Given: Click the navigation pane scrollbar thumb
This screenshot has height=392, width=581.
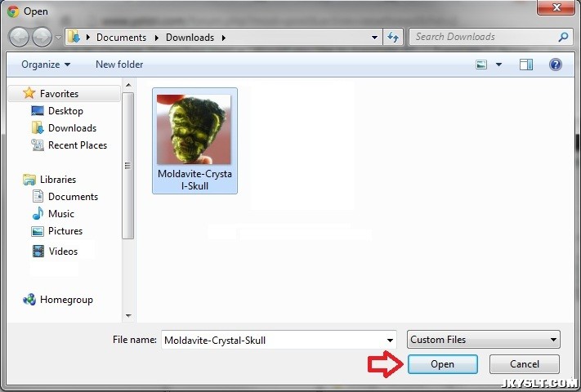Looking at the screenshot, I should tap(127, 166).
